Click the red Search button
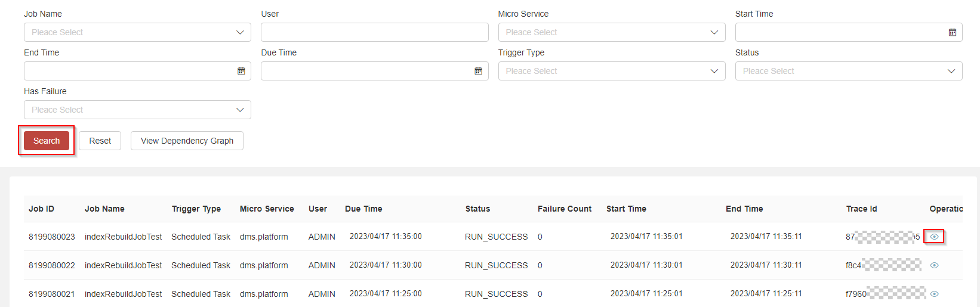 click(47, 141)
